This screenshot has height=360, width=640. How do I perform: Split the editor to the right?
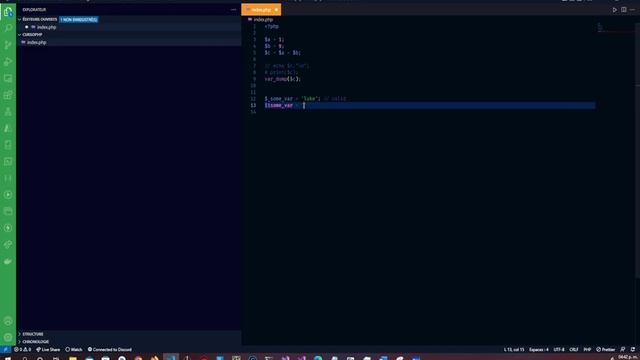[624, 10]
